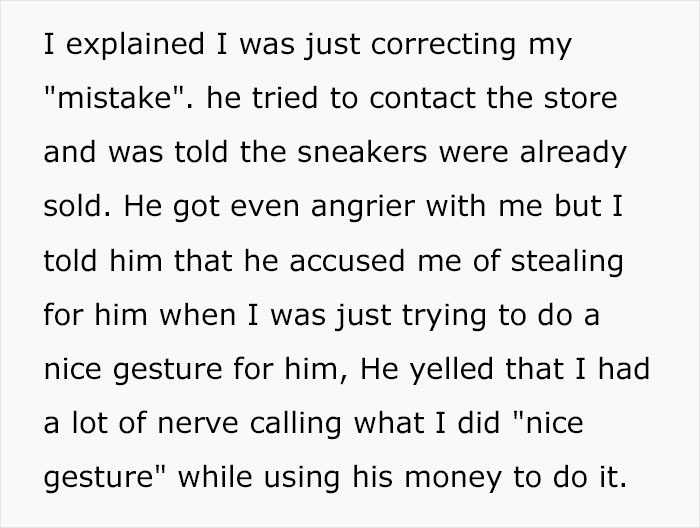Click the word "calling" in eighth line
This screenshot has width=700, height=528.
click(x=296, y=424)
